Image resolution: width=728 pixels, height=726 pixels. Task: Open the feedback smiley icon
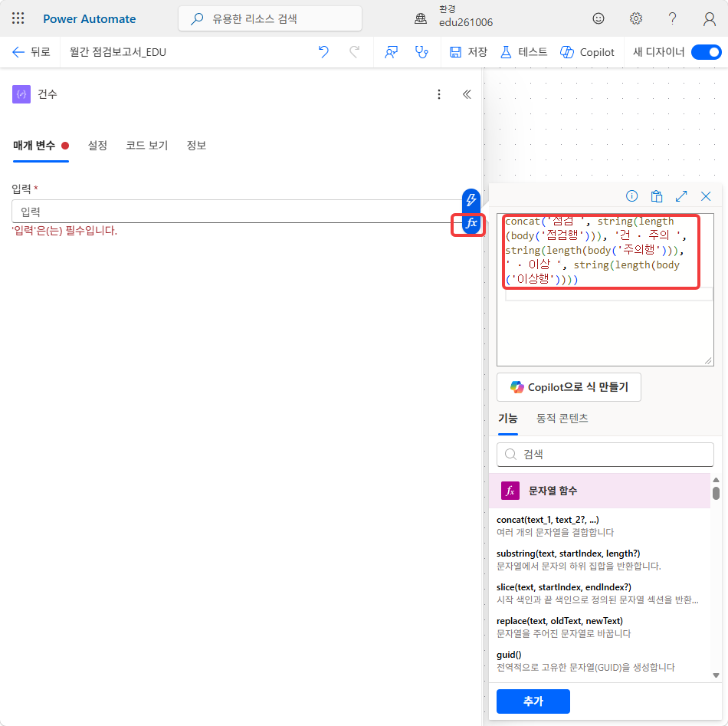pyautogui.click(x=598, y=18)
